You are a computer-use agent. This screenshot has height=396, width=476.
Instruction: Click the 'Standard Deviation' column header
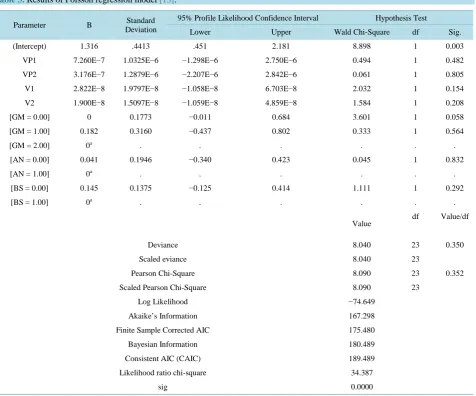pyautogui.click(x=141, y=25)
